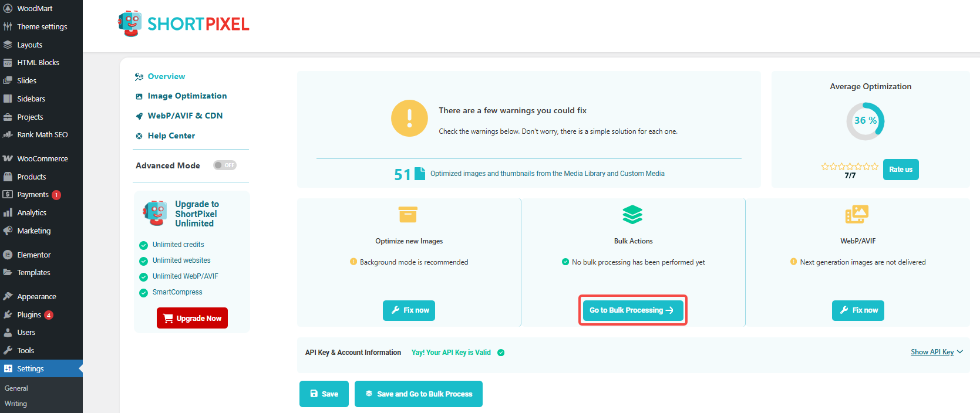The width and height of the screenshot is (980, 413).
Task: Expand Show API Key section
Action: click(937, 352)
